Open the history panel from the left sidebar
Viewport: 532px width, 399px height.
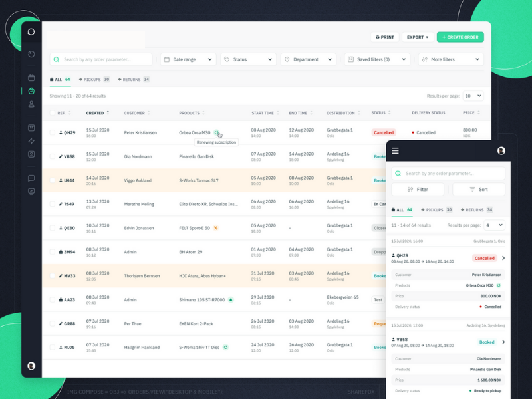click(x=31, y=54)
